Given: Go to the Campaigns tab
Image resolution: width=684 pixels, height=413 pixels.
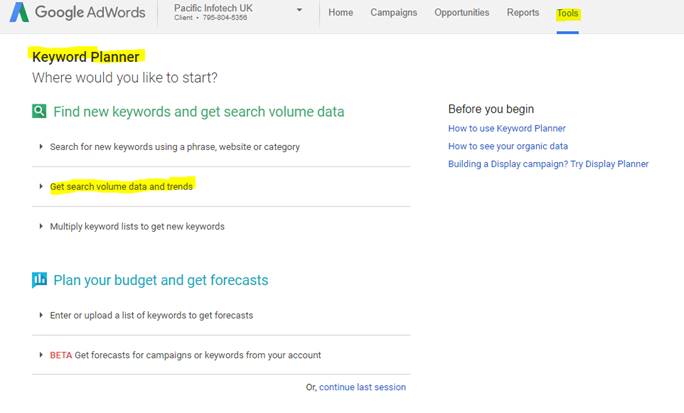Looking at the screenshot, I should pos(393,13).
